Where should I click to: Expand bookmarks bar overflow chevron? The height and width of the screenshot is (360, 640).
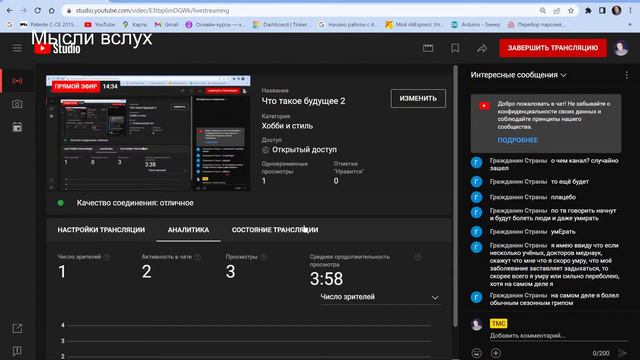[631, 25]
